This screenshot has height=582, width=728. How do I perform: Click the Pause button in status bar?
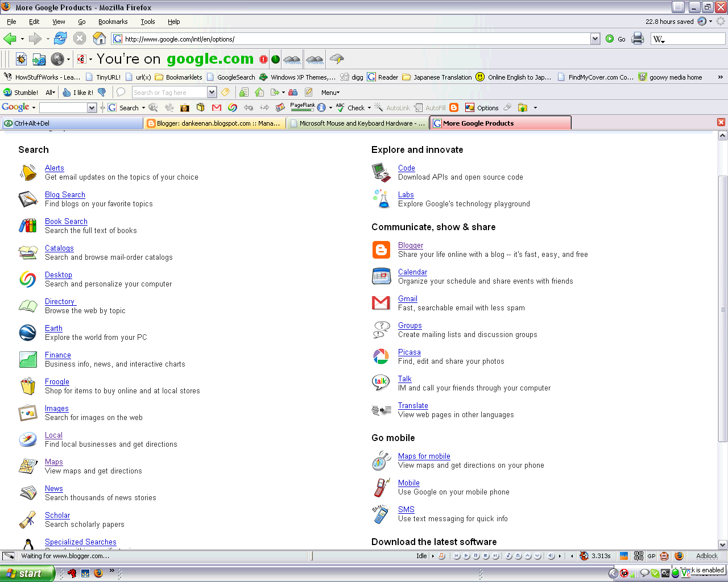point(476,556)
